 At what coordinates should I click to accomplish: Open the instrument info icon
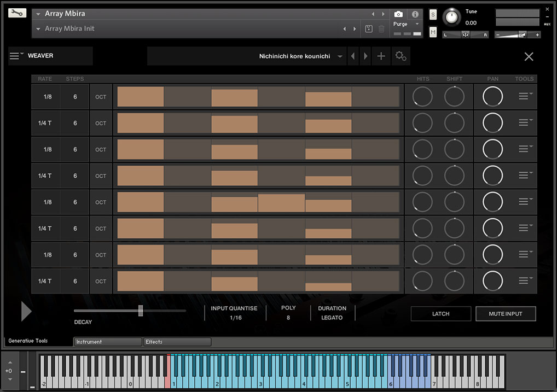point(415,14)
